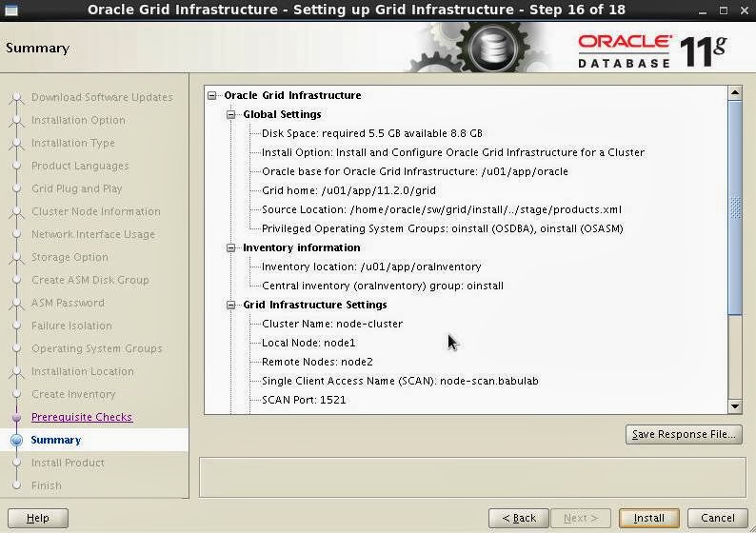Click the Back button
The width and height of the screenshot is (756, 533).
coord(519,518)
